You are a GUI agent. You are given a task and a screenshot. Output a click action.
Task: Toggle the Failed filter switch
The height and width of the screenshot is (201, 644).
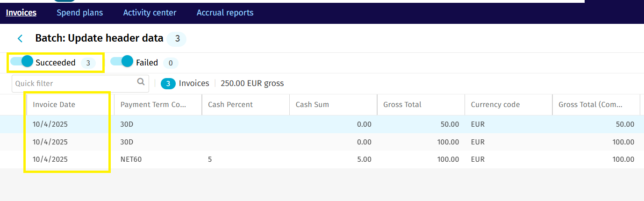[122, 62]
